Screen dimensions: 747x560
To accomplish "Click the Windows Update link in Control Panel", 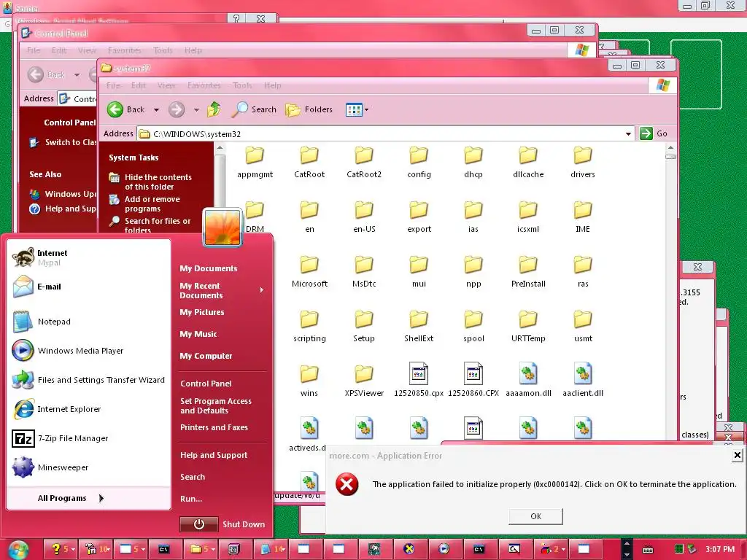I will coord(63,194).
